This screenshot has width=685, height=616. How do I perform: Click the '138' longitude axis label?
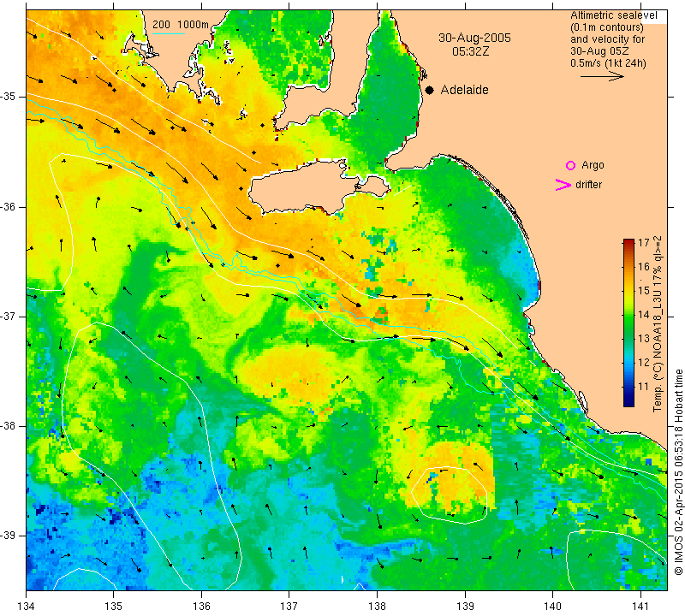tap(377, 606)
